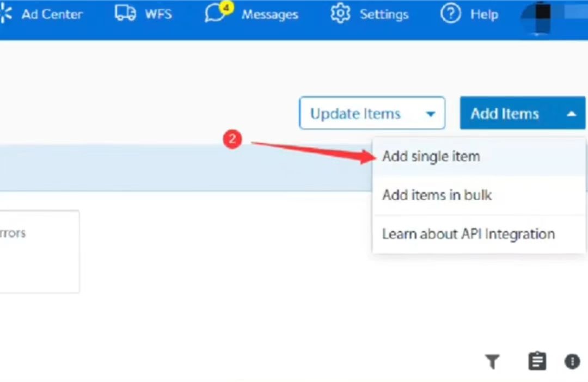This screenshot has height=382, width=588.
Task: Choose Add items in bulk
Action: (x=437, y=195)
